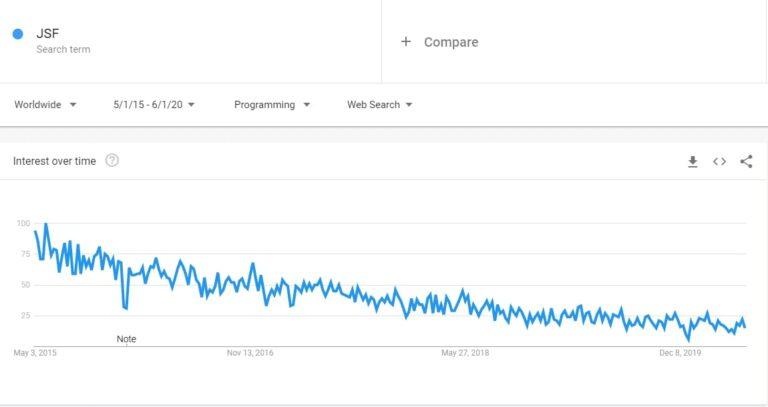
Task: Click the Search term subtitle under JSF
Action: (x=63, y=49)
